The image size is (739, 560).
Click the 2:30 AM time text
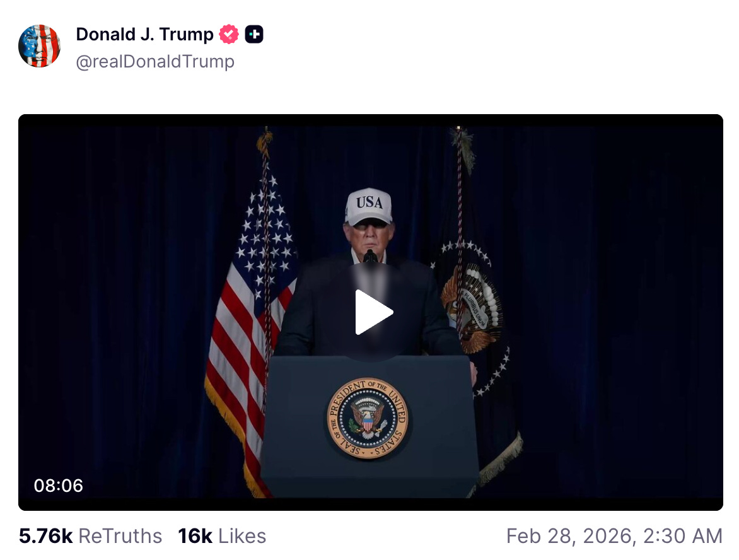[682, 536]
